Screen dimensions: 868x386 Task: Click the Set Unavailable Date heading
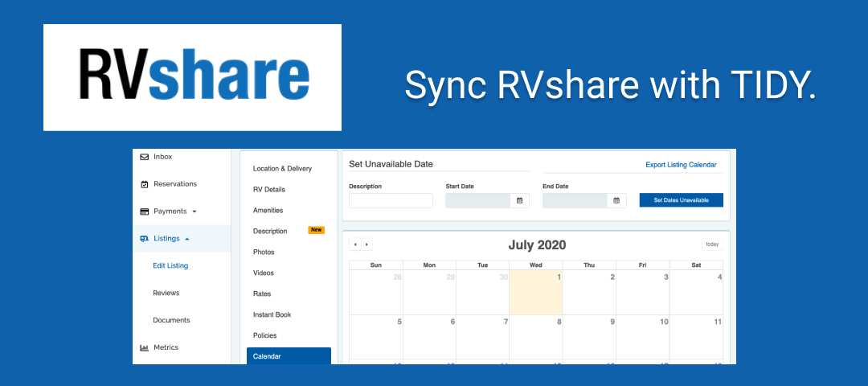point(391,165)
